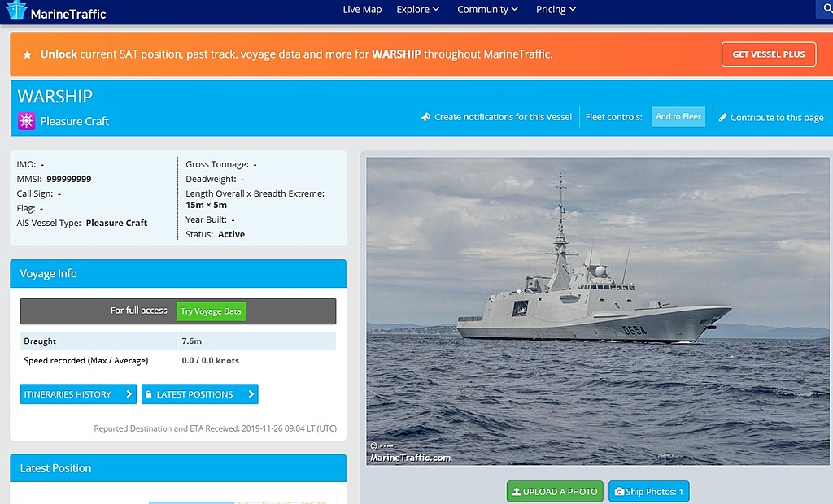Expand the Pricing dropdown chevron

pos(572,9)
